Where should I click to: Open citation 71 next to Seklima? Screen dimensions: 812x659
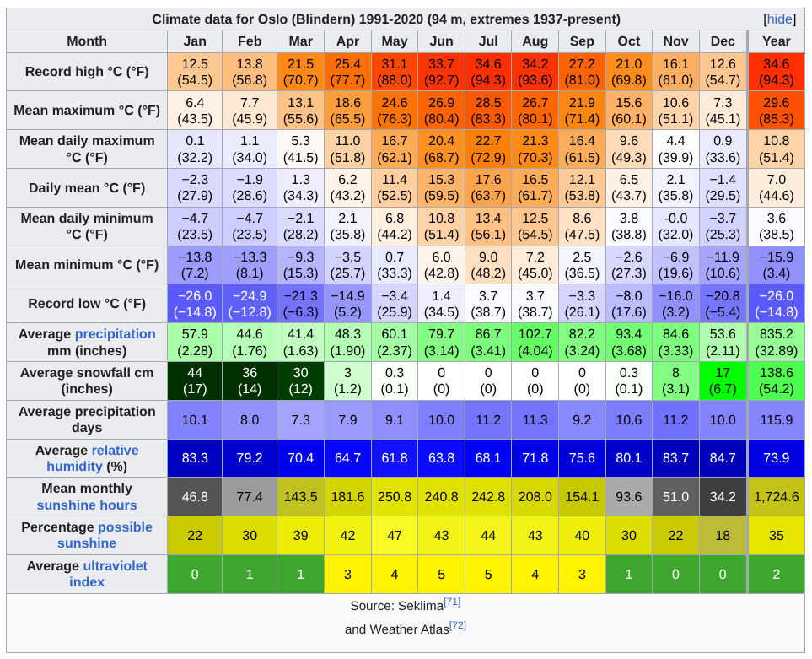point(452,602)
